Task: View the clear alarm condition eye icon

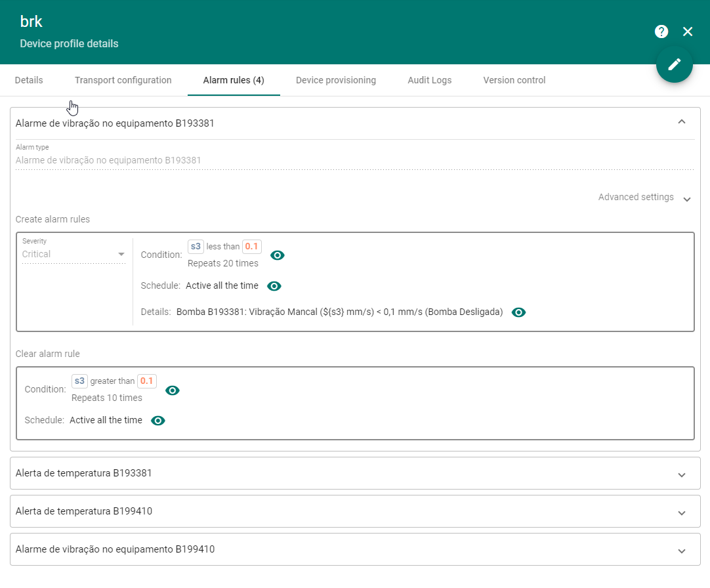Action: (x=172, y=390)
